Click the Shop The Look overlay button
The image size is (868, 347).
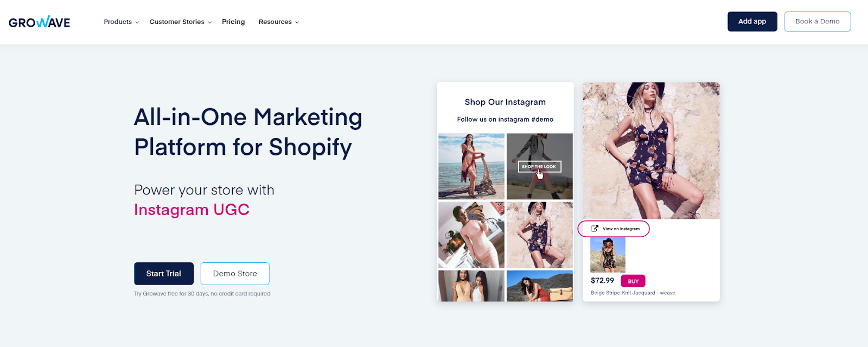539,167
